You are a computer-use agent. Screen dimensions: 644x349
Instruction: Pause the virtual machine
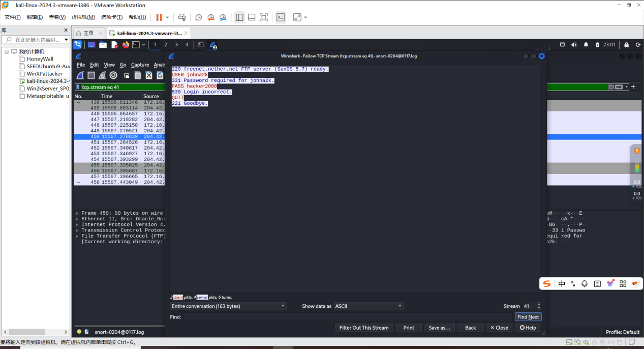tap(159, 17)
